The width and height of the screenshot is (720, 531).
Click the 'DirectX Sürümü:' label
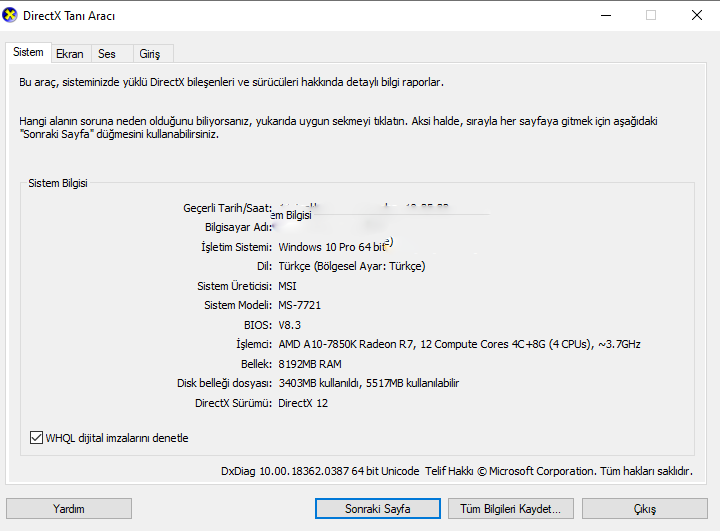click(x=233, y=403)
